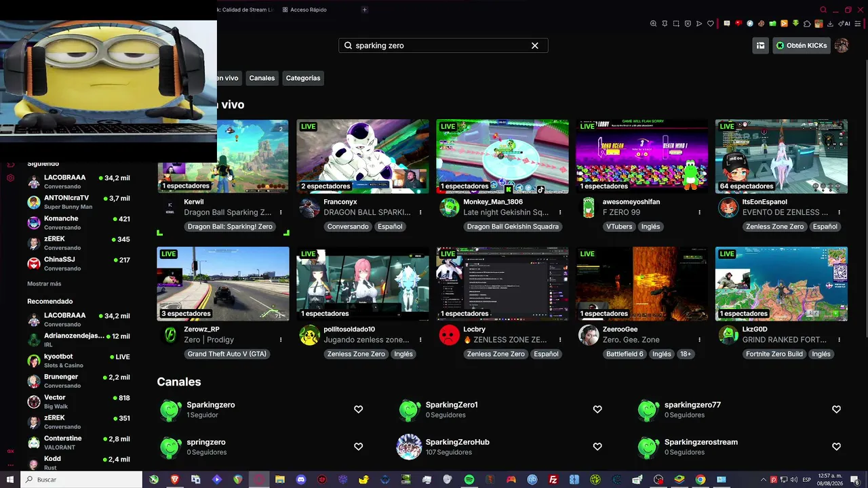Open a new browser tab with plus
The width and height of the screenshot is (868, 488).
point(364,9)
